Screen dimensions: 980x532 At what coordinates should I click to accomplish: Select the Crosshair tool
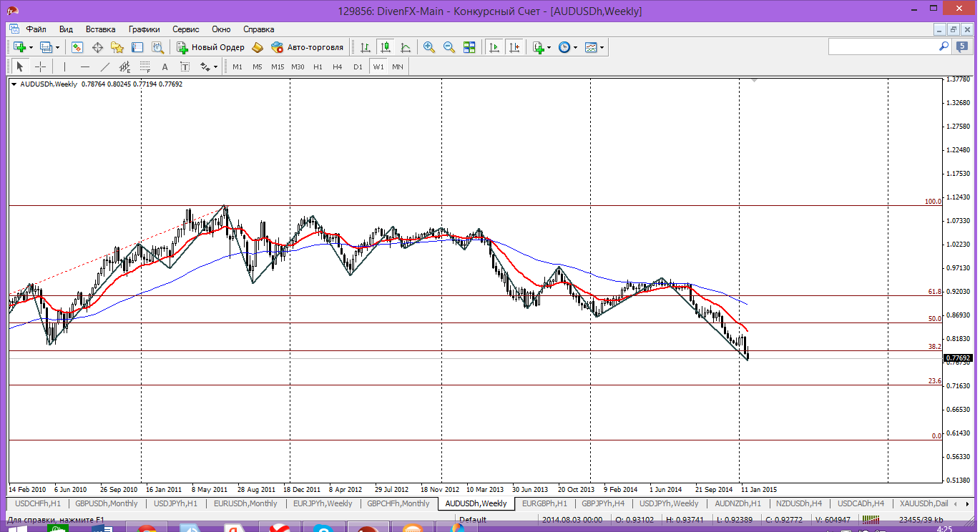[x=41, y=66]
